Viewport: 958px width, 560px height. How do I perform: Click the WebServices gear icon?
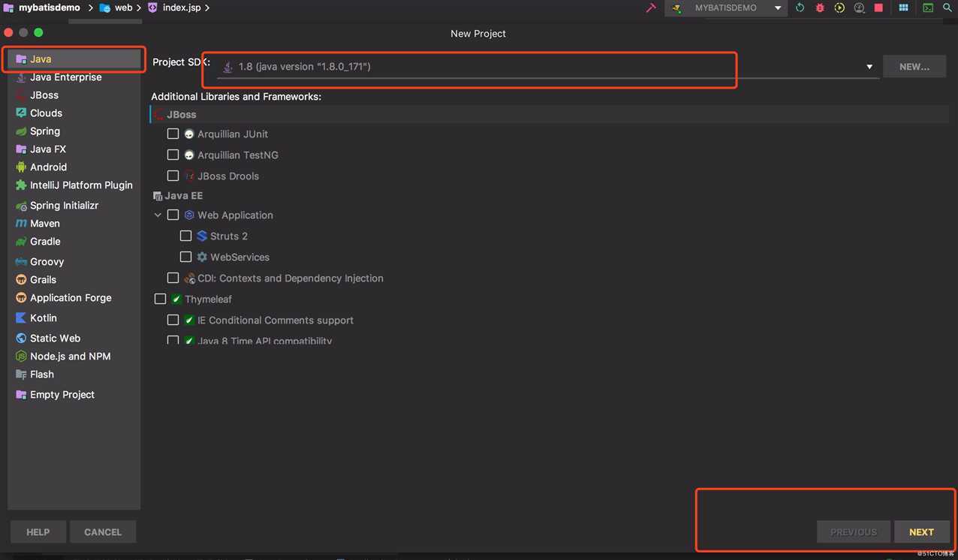coord(202,257)
